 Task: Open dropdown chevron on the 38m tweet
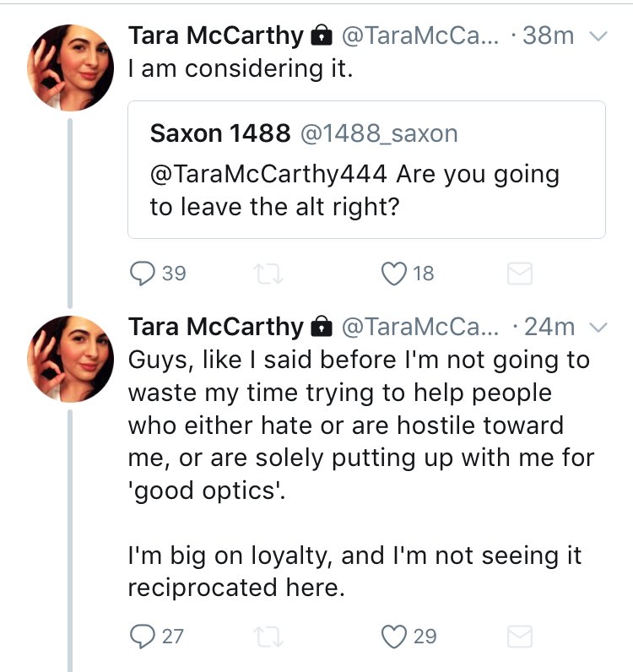pyautogui.click(x=598, y=36)
